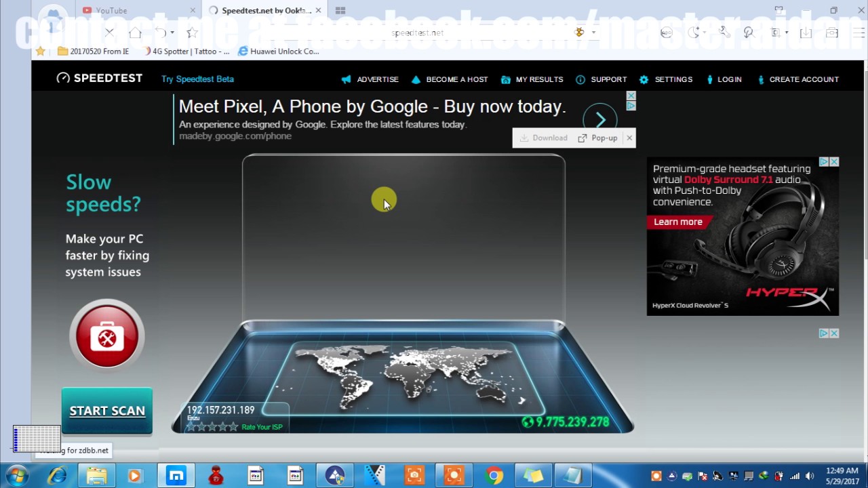The height and width of the screenshot is (488, 868).
Task: Open Internet Explorer from taskbar
Action: click(57, 476)
